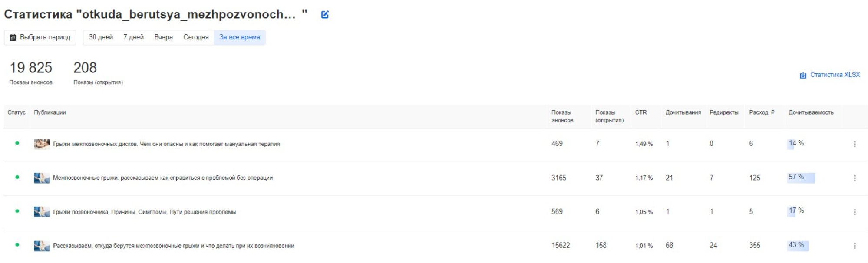Open publication 'Грыжи межпозвоночных дисков' title

[166, 144]
